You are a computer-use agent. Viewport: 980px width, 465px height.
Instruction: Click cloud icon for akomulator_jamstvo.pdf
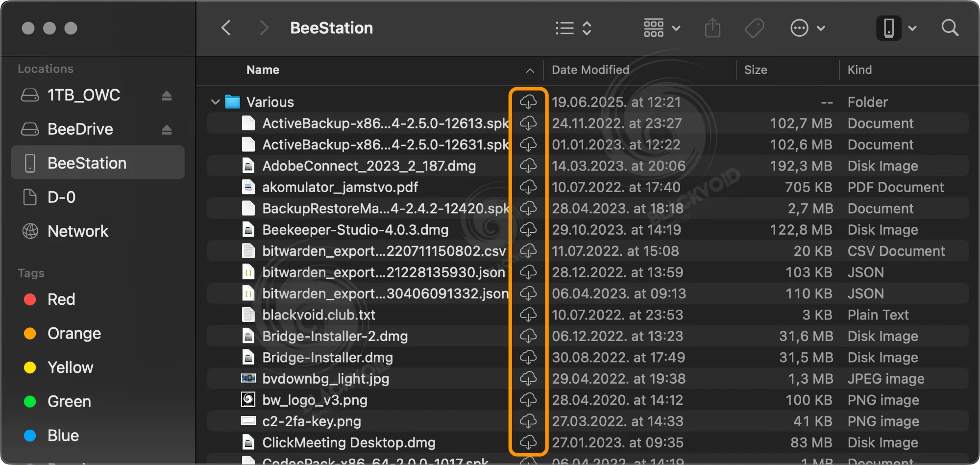(x=528, y=187)
